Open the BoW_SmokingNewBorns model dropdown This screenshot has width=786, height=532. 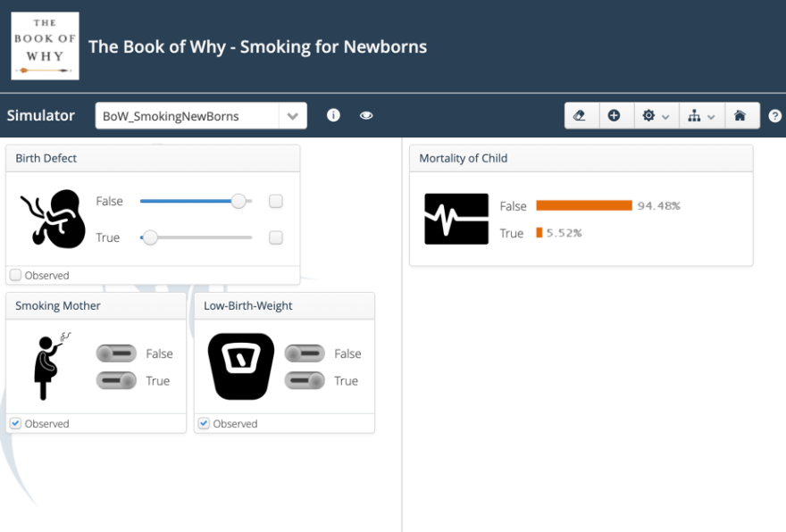293,115
